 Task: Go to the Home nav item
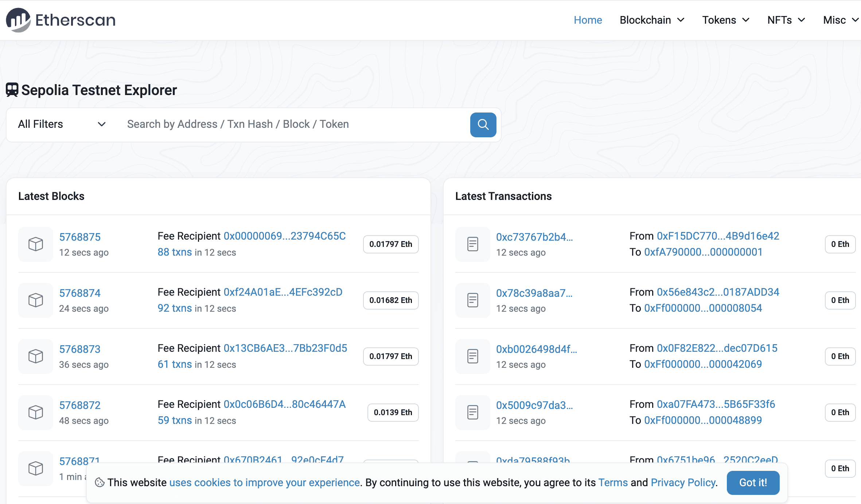(588, 20)
